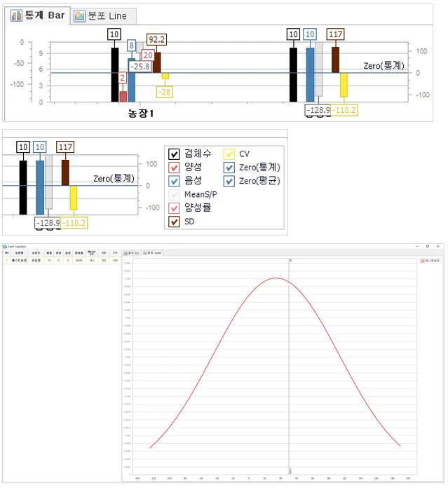Image resolution: width=448 pixels, height=488 pixels.
Task: Disable the Zero(통계) legend checkbox
Action: pos(229,168)
